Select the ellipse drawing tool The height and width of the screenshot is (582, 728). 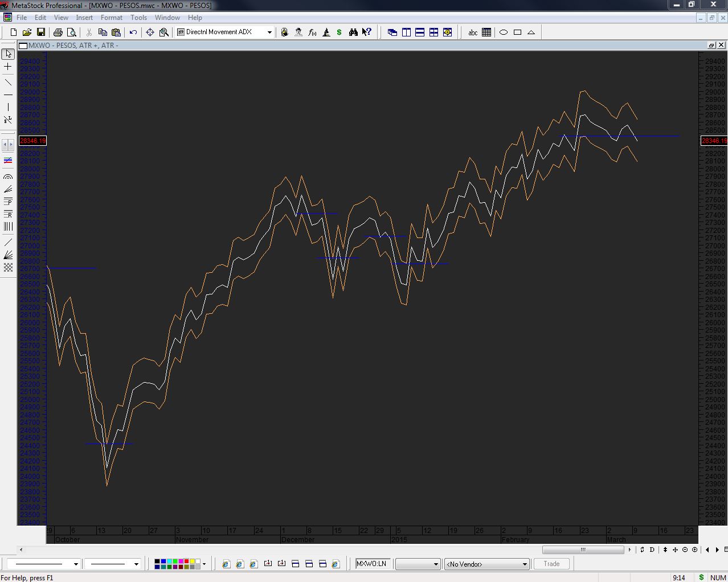point(504,32)
